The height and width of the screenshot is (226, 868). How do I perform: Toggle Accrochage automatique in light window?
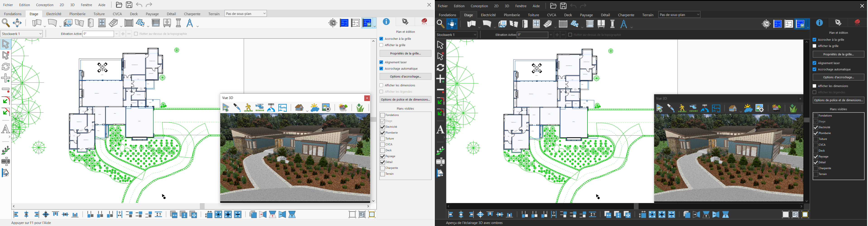click(x=381, y=69)
